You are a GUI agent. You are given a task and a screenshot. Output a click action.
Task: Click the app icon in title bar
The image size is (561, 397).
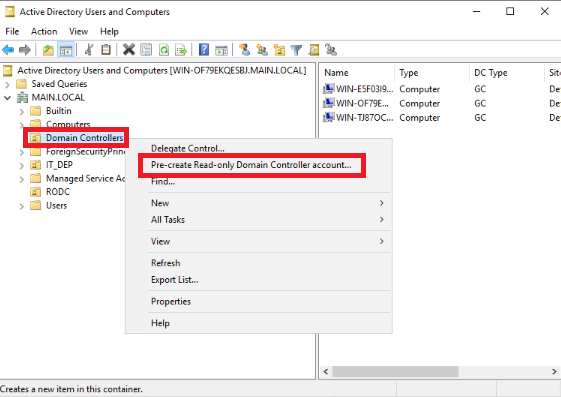coord(10,12)
